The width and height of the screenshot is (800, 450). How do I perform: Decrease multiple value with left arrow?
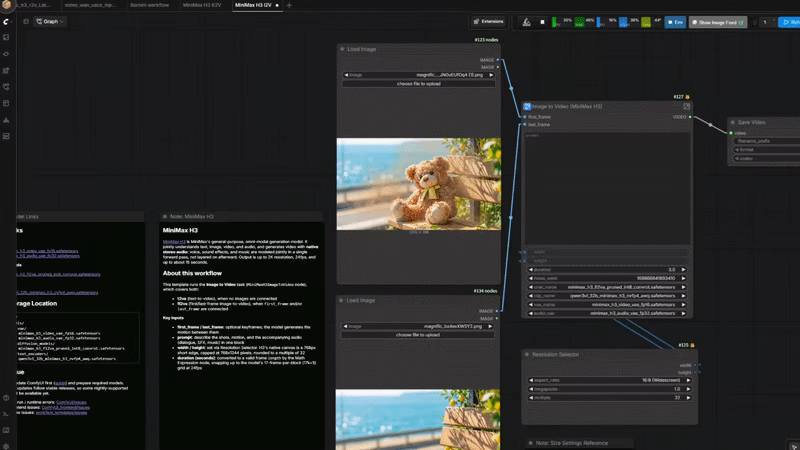pos(531,398)
